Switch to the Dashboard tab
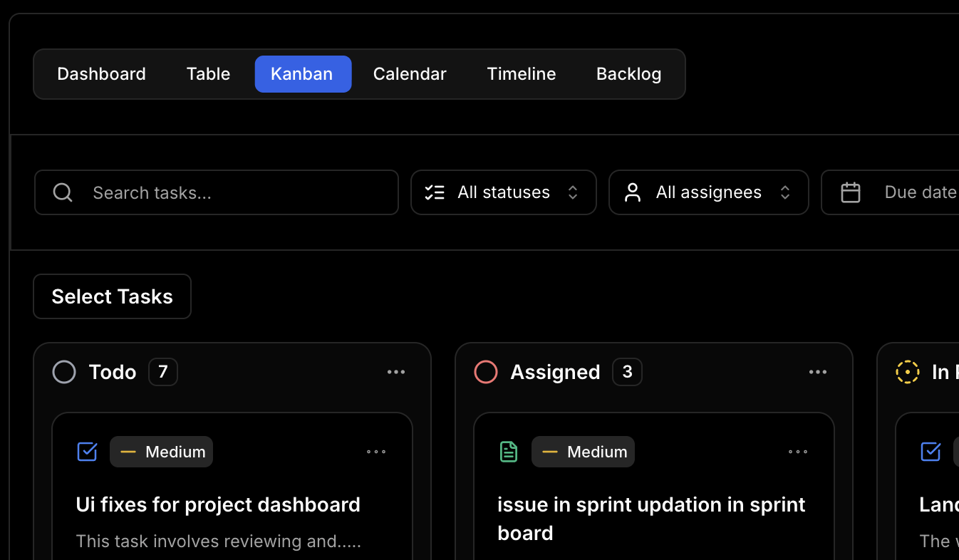The width and height of the screenshot is (959, 560). [x=101, y=74]
